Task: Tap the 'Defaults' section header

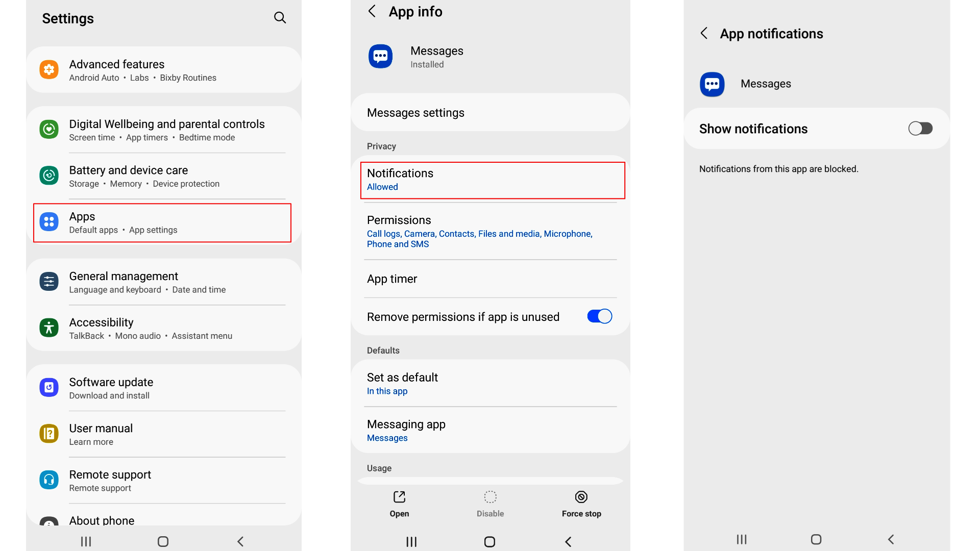Action: pyautogui.click(x=383, y=350)
